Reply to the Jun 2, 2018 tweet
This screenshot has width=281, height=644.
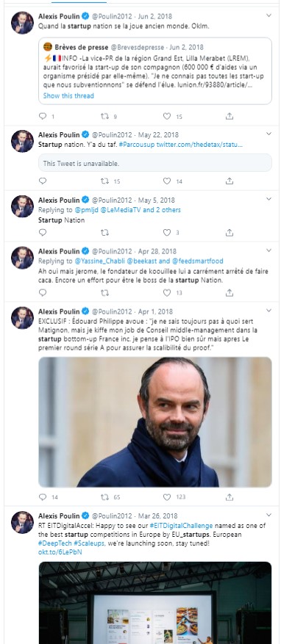tap(43, 116)
